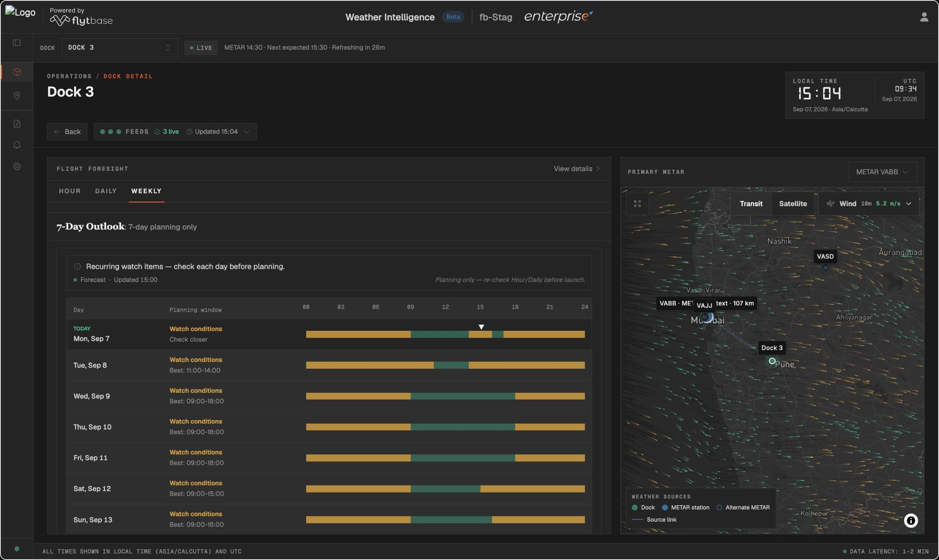
Task: Expand the FEEDS status dropdown
Action: click(175, 132)
